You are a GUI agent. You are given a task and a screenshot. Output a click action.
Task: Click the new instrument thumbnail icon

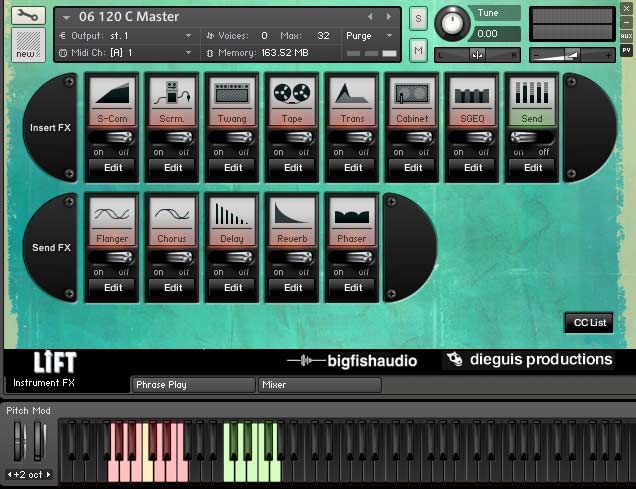pos(28,45)
